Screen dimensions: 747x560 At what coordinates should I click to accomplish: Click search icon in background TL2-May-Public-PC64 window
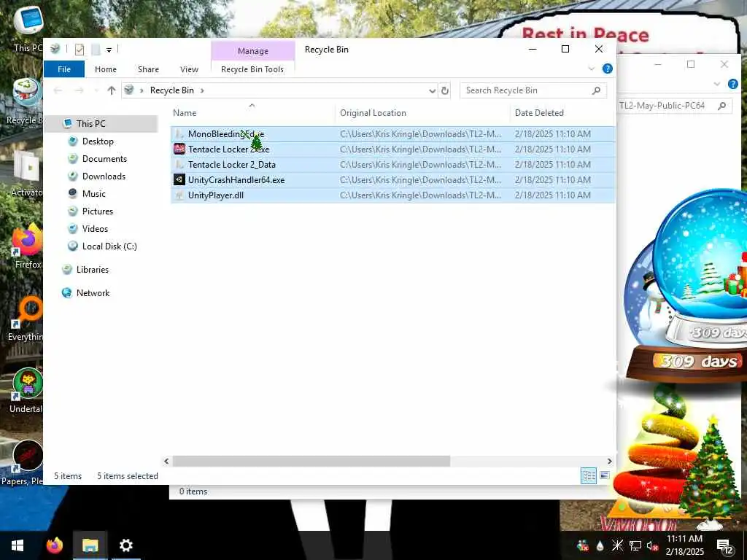click(722, 106)
